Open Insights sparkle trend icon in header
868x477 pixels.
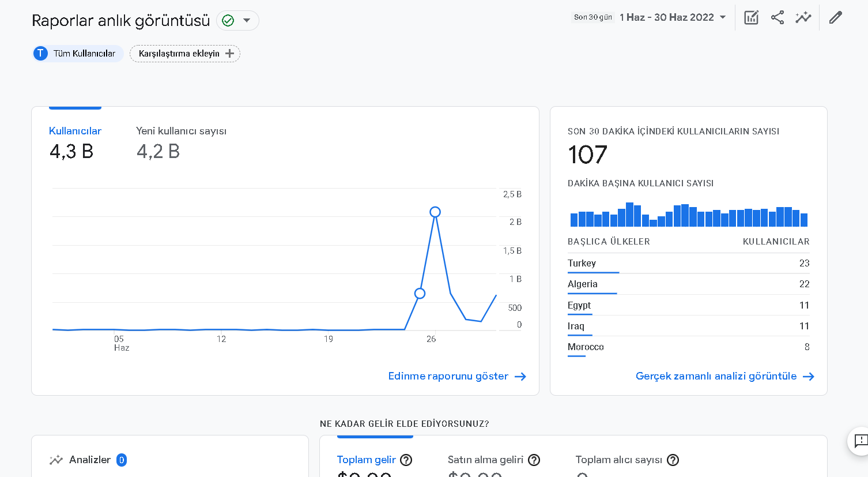pyautogui.click(x=803, y=17)
